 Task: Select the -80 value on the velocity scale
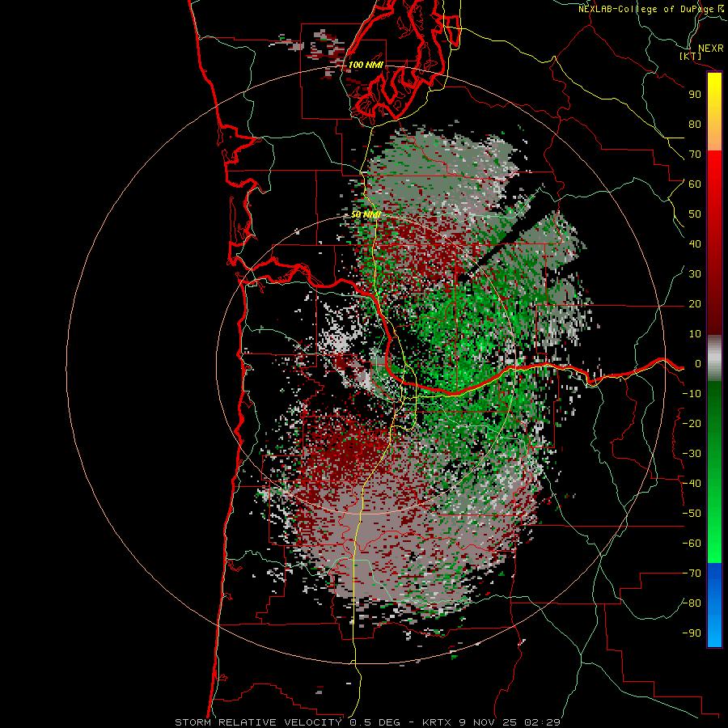(x=692, y=603)
